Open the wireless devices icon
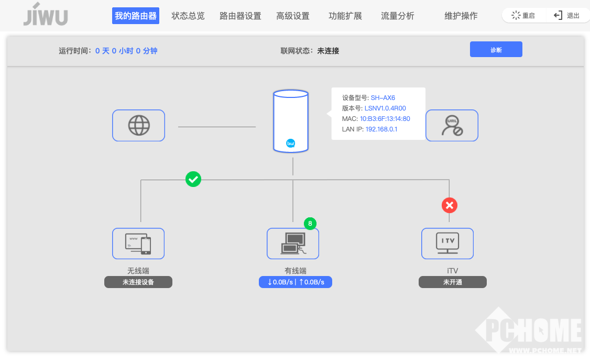This screenshot has width=590, height=364. [138, 244]
